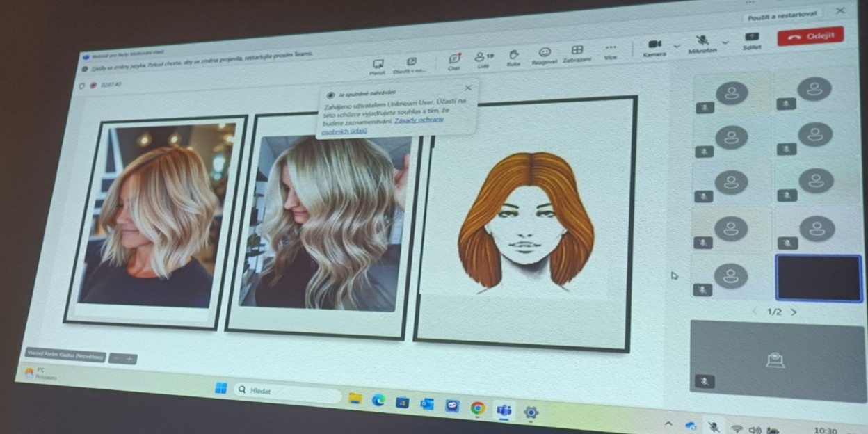The image size is (868, 434).
Task: Toggle the Mikrofon mute state
Action: tap(702, 41)
